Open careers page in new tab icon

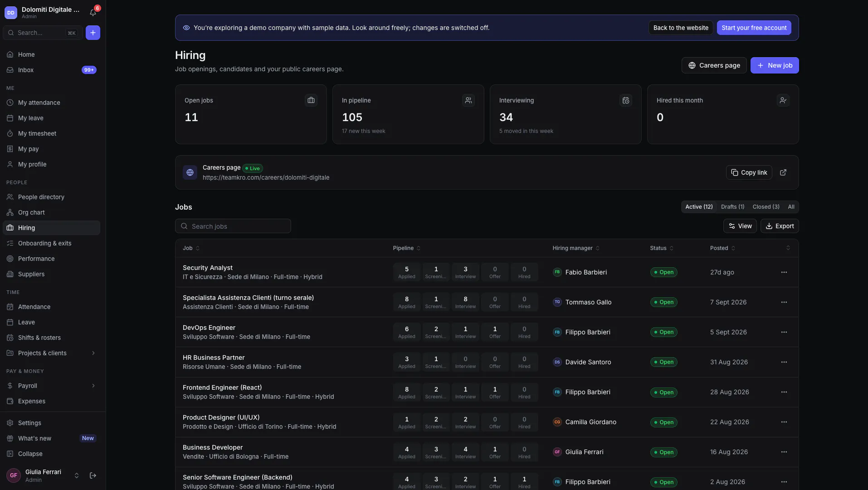783,172
